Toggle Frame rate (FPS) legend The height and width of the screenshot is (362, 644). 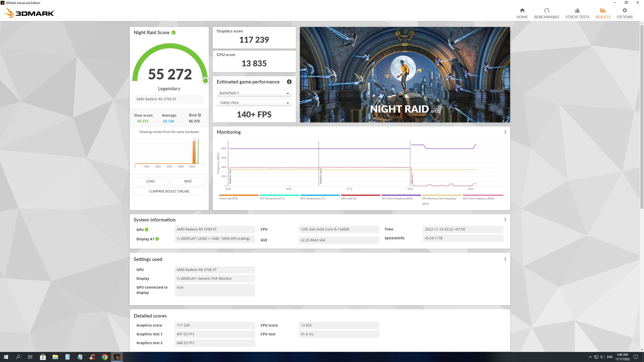238,197
